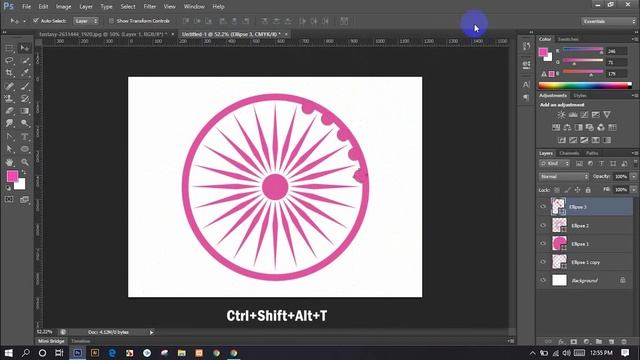Open the Timeline panel tab
Viewport: 640px width, 360px height.
81,341
